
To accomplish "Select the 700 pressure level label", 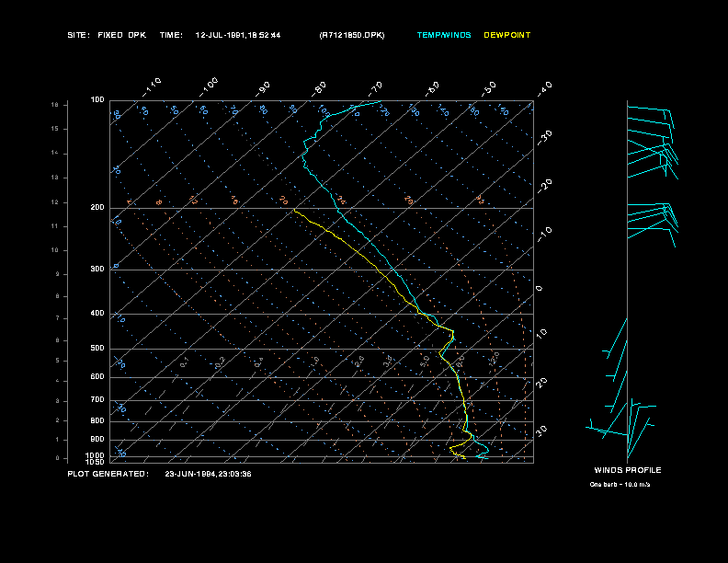I will pyautogui.click(x=97, y=400).
